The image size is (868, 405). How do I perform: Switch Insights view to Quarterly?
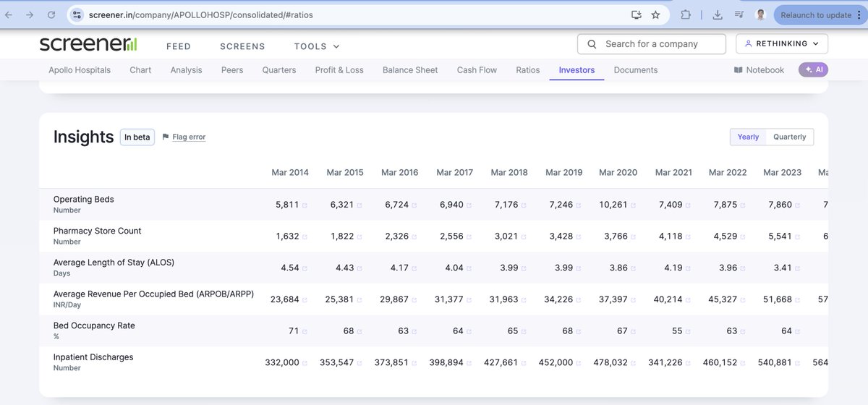(790, 137)
